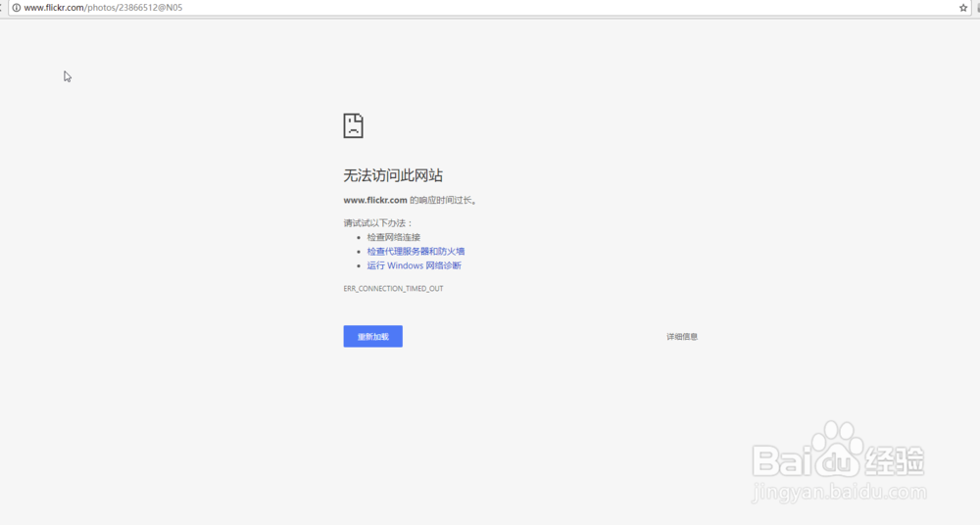The height and width of the screenshot is (525, 980).
Task: Open the proxy and firewall check link
Action: coord(416,252)
